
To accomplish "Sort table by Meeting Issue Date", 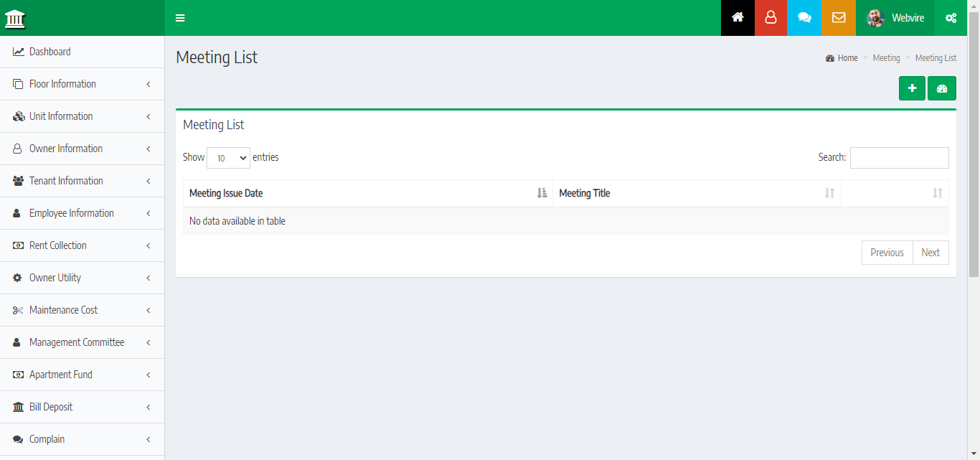I will click(367, 193).
